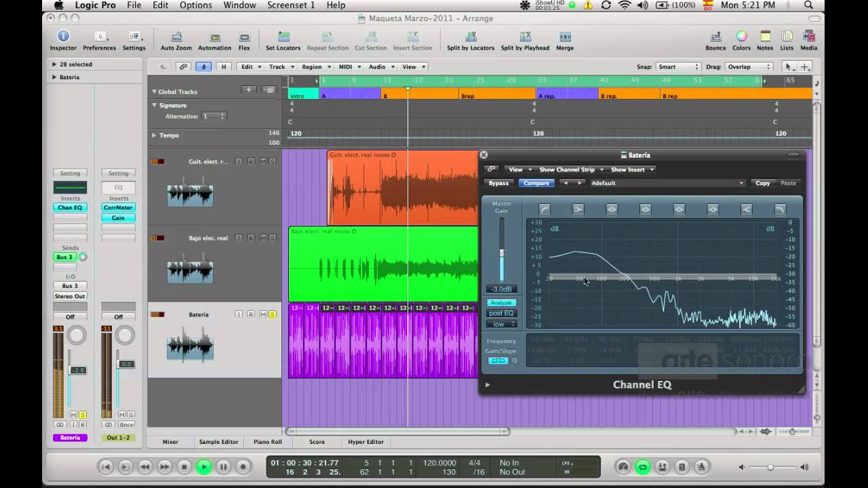
Task: Mute the Guit. elect. real track
Action: pos(263,161)
